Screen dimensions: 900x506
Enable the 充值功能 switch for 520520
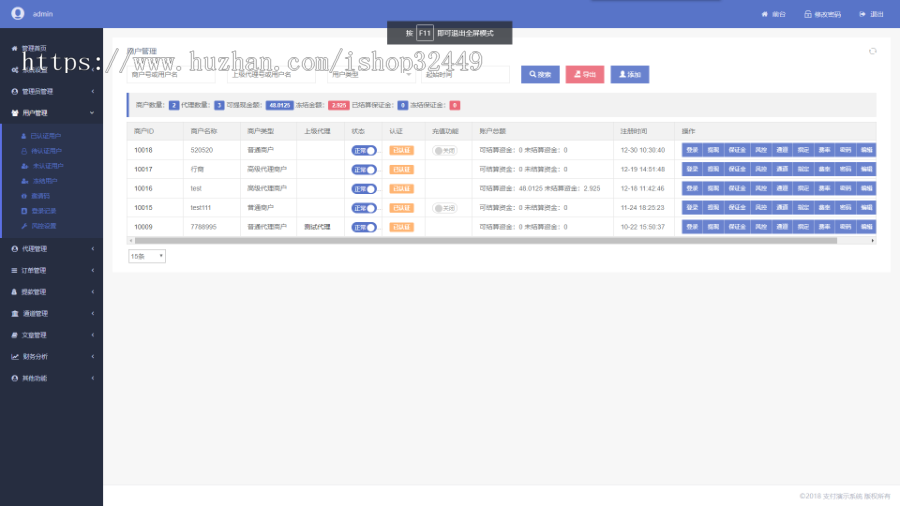pos(444,150)
